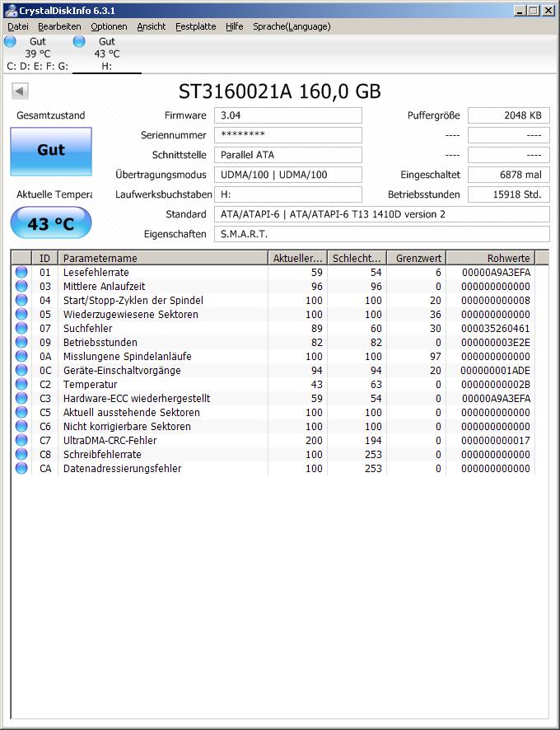Click status orb of Temperatur row
560x730 pixels.
[x=21, y=384]
